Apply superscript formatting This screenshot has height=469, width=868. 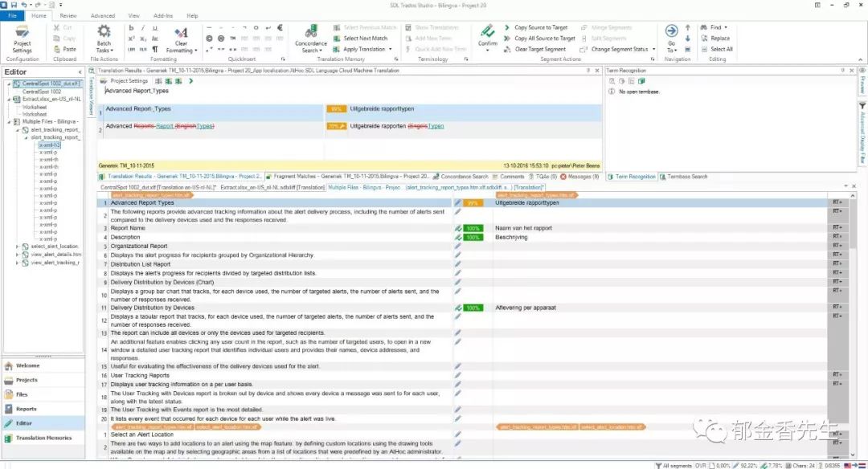click(x=131, y=39)
